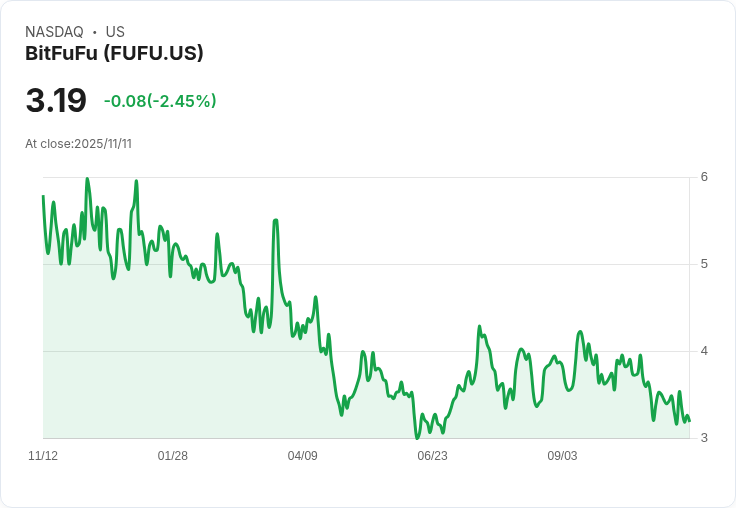Select the 01/28 x-axis date label
This screenshot has width=736, height=508.
click(173, 456)
